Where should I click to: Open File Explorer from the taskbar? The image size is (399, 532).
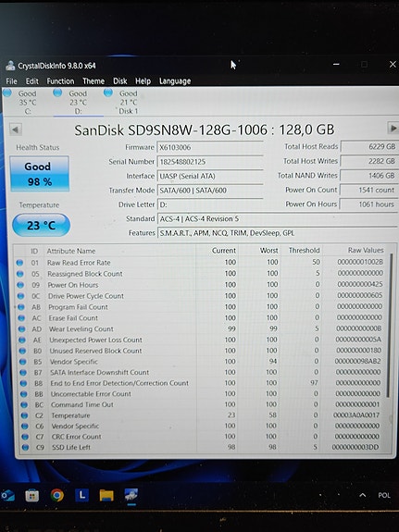[x=106, y=495]
